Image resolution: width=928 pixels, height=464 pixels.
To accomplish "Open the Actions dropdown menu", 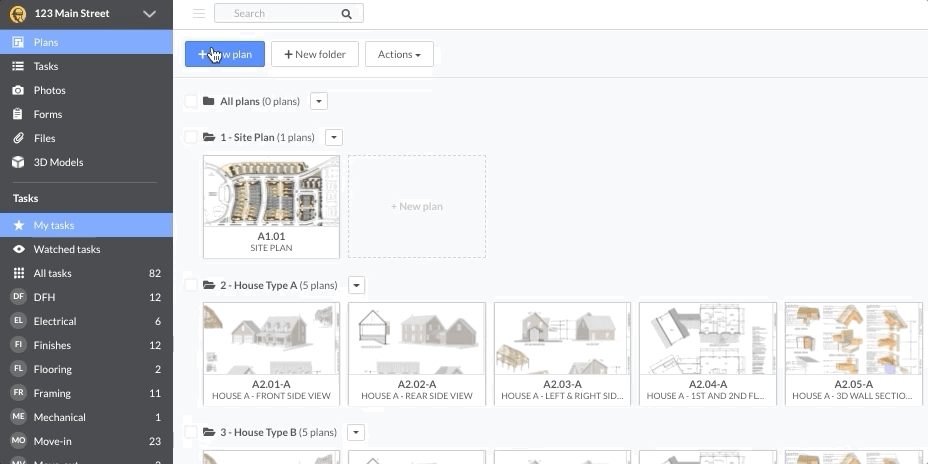I will (x=399, y=54).
